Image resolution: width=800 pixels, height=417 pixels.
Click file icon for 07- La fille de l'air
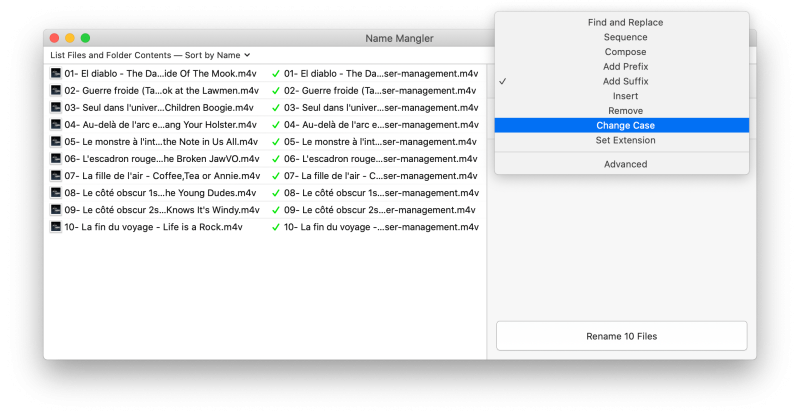click(56, 176)
